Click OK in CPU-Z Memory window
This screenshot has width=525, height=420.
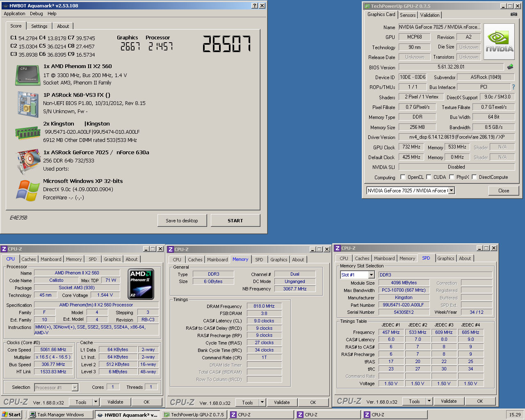pos(313,402)
